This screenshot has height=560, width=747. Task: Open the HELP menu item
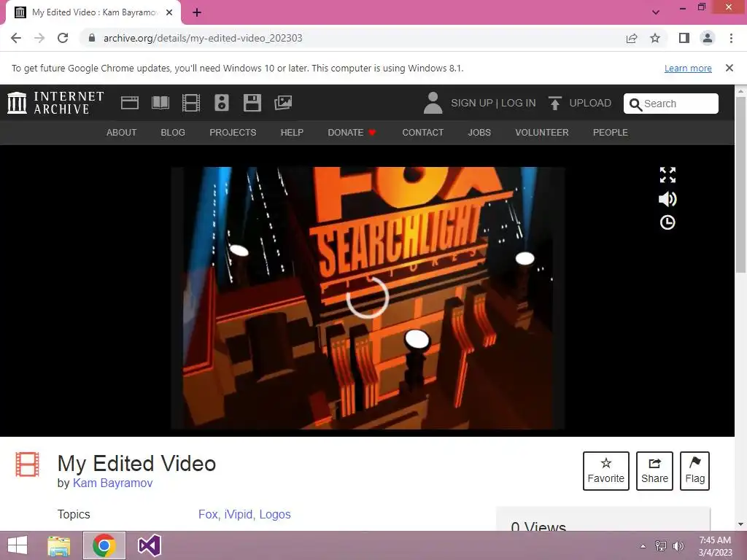292,133
